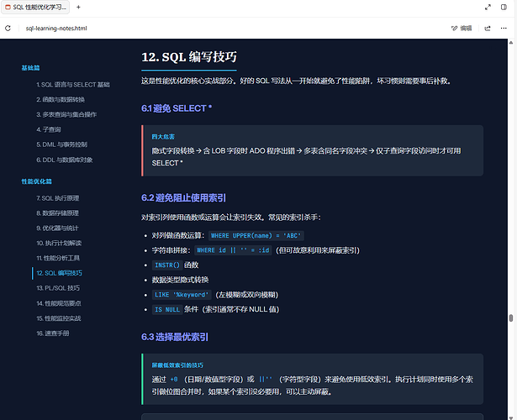517x420 pixels.
Task: Click the INSTR() code snippet
Action: click(167, 265)
